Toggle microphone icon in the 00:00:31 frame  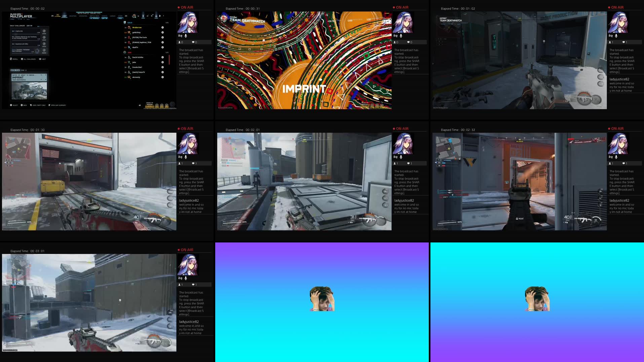pos(401,36)
